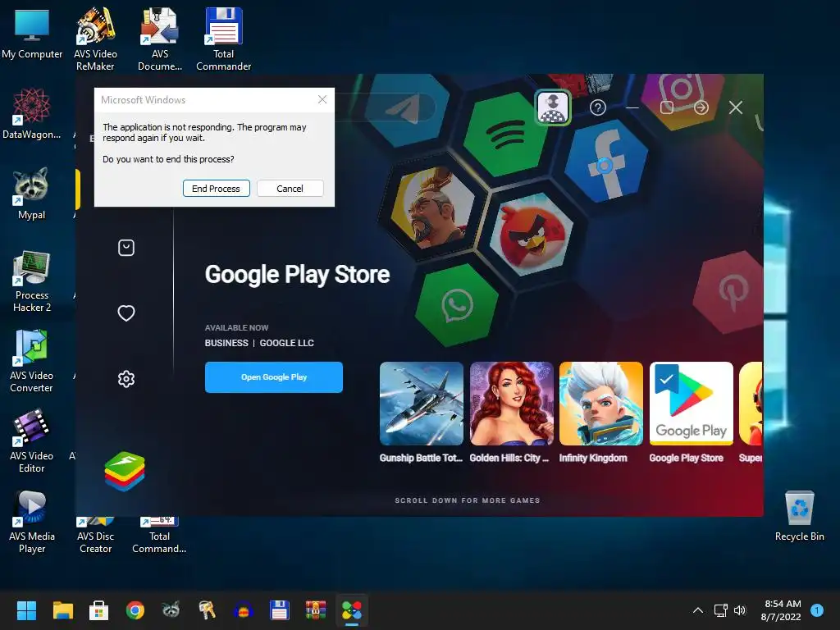Click active colorful pinwheel taskbar app

coord(352,610)
